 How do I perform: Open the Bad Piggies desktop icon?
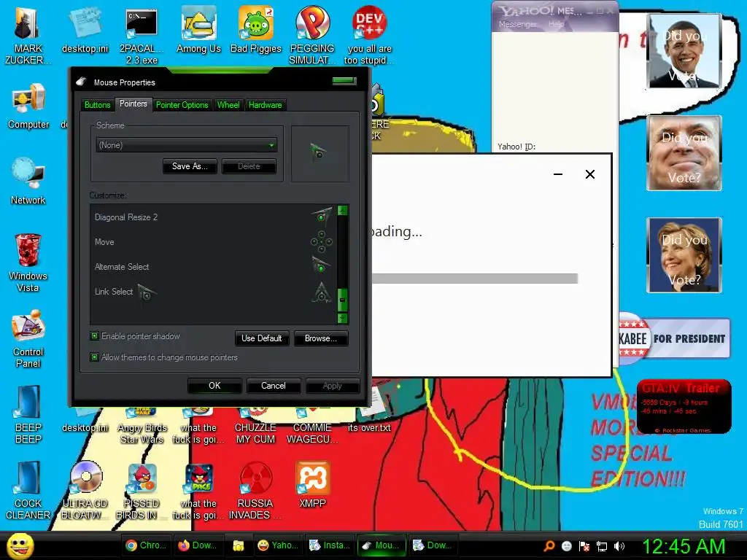pos(256,29)
